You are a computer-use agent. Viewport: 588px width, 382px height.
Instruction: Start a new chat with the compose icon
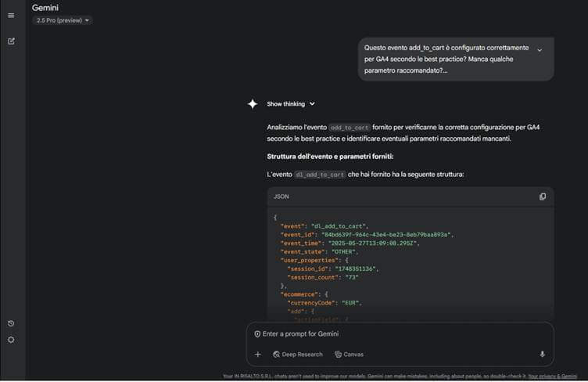(x=11, y=41)
